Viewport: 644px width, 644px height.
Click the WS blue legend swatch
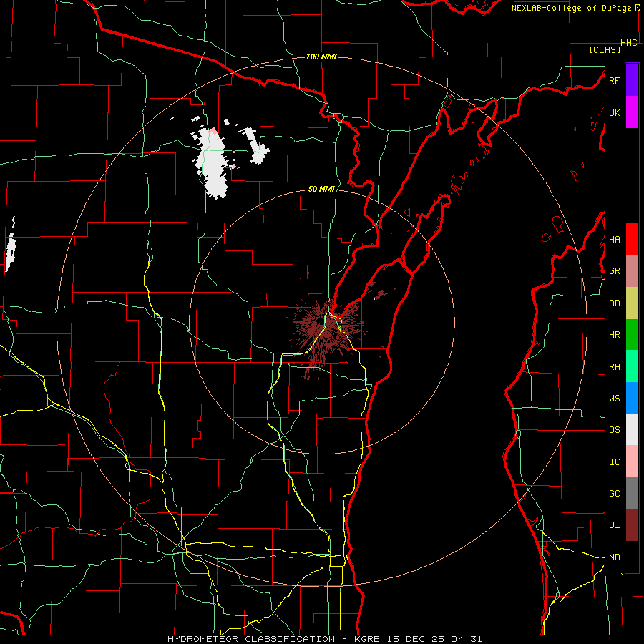coord(632,398)
